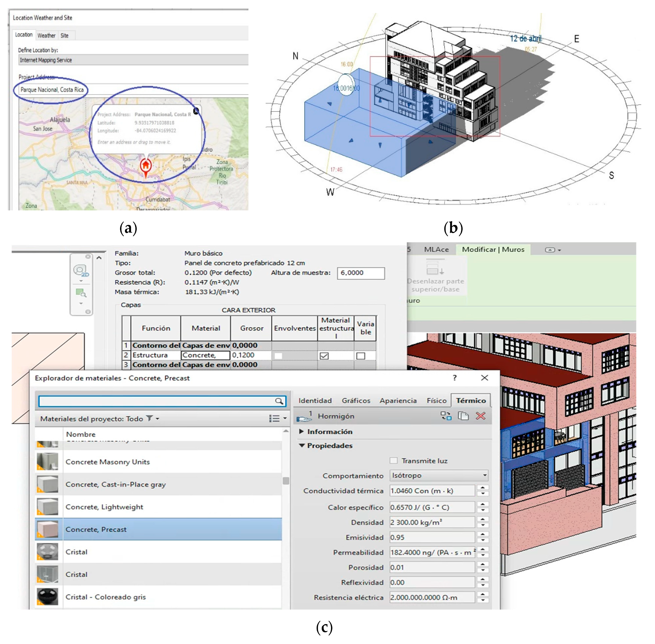This screenshot has width=655, height=644.
Task: Click the duplicate asset icon beside Hormigón
Action: [463, 416]
